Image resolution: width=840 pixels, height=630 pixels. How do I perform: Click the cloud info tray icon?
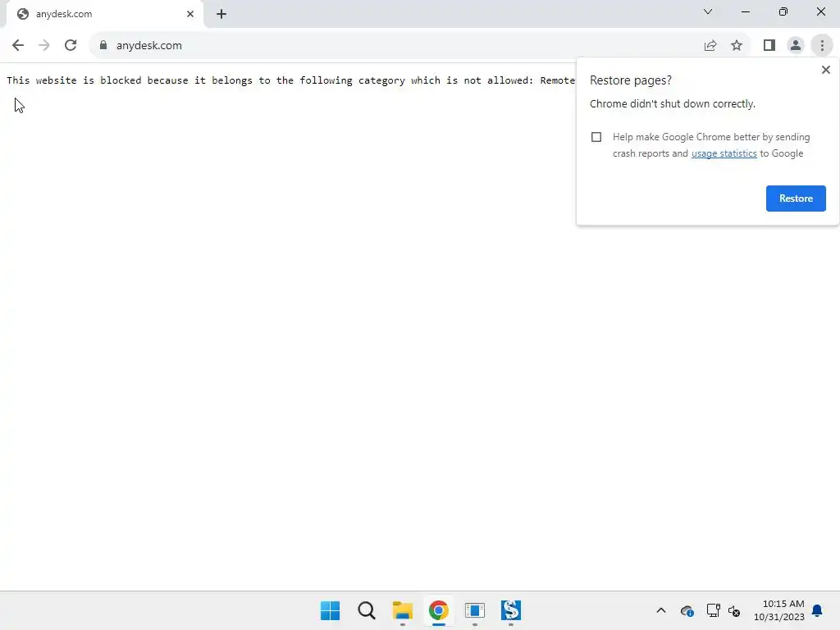687,610
